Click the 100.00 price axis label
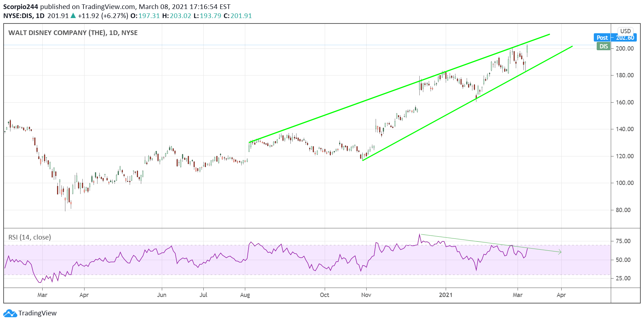644x323 pixels. tap(625, 183)
